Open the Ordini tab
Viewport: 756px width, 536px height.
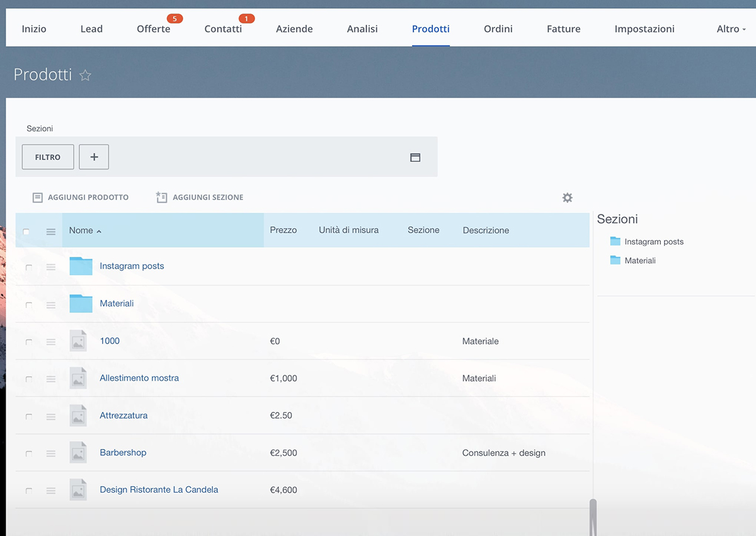pos(498,29)
